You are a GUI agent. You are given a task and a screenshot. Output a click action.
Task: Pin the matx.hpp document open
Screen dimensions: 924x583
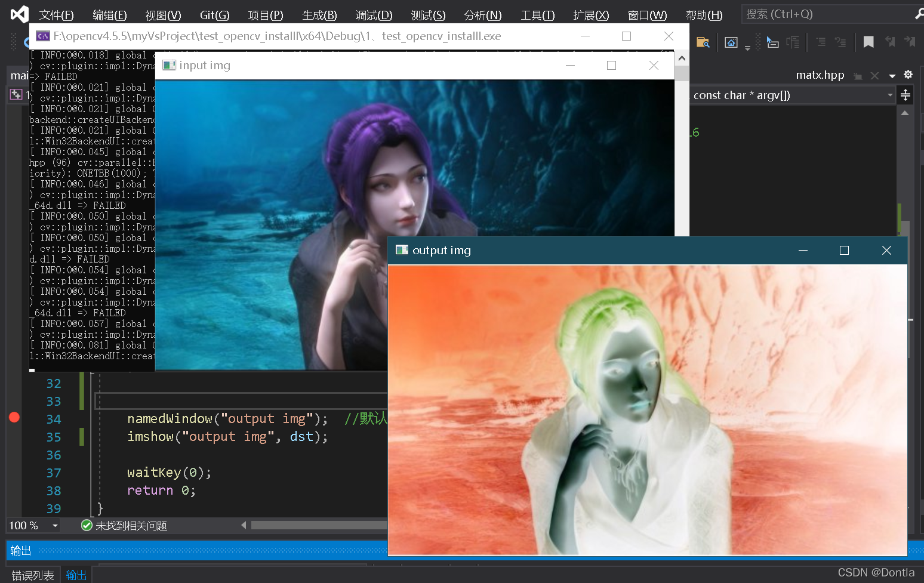pos(858,75)
